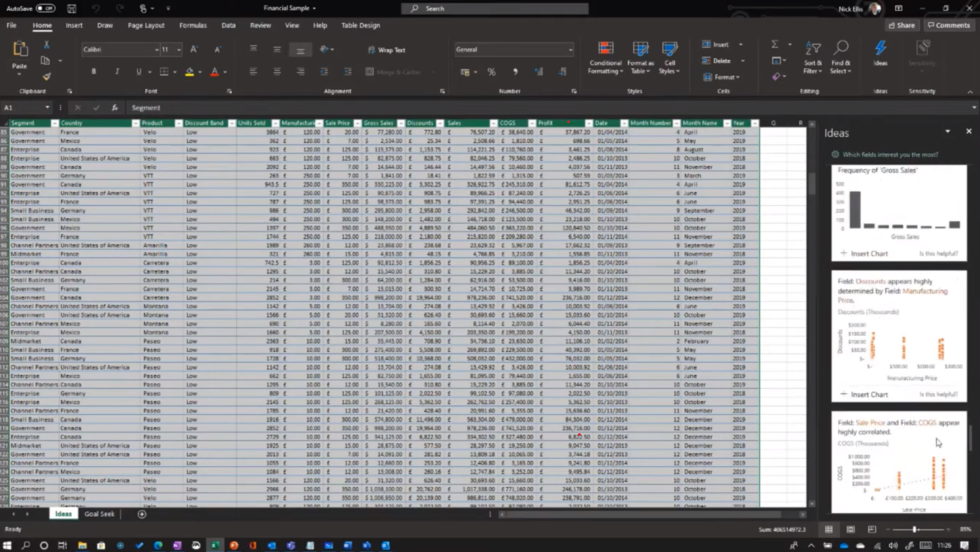
Task: Switch to the Goal Seek sheet tab
Action: (x=99, y=514)
